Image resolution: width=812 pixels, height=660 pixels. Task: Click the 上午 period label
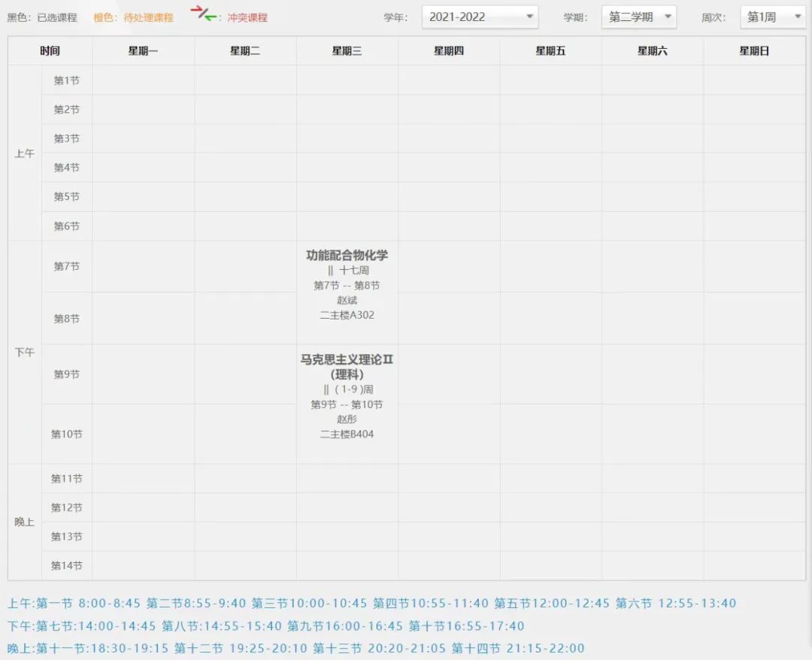pos(25,153)
